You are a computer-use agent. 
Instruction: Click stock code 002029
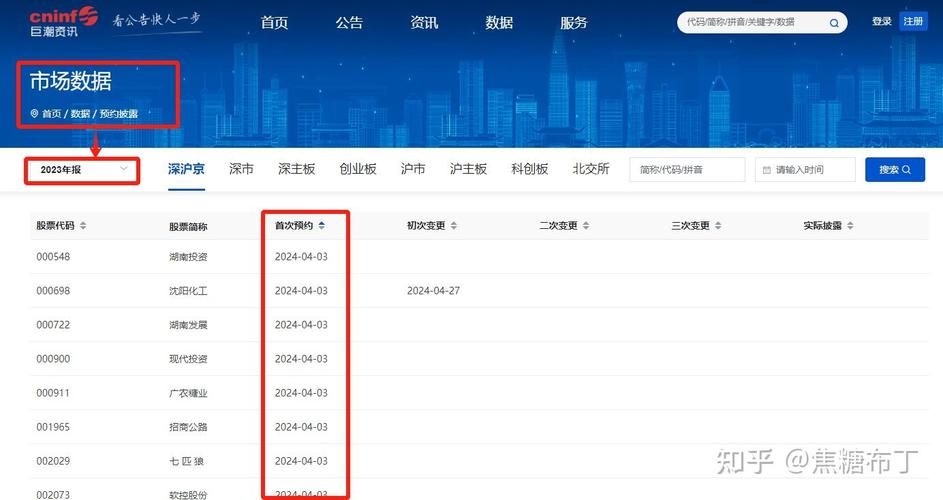click(53, 461)
